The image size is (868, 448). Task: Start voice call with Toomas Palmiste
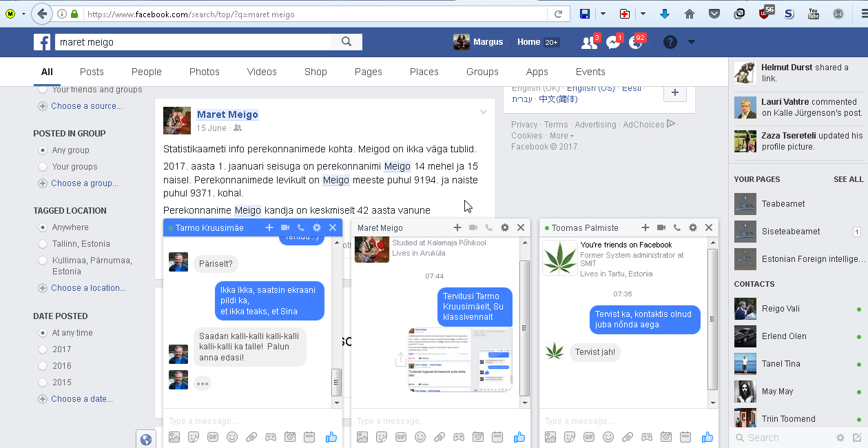click(x=677, y=227)
